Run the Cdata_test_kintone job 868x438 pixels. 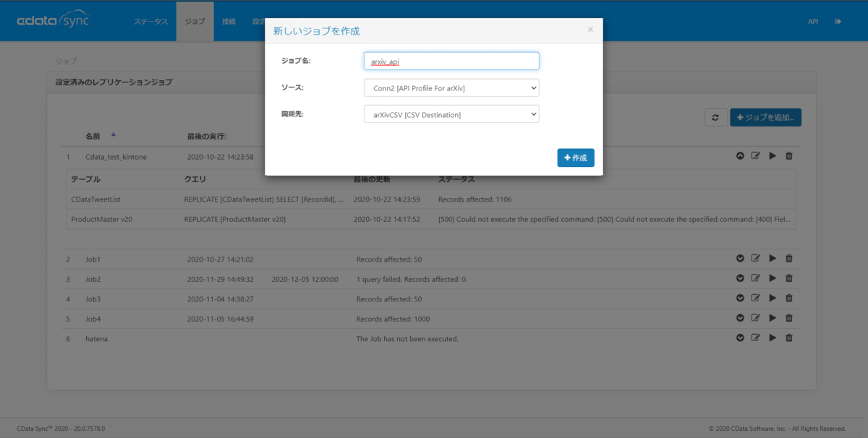tap(773, 156)
